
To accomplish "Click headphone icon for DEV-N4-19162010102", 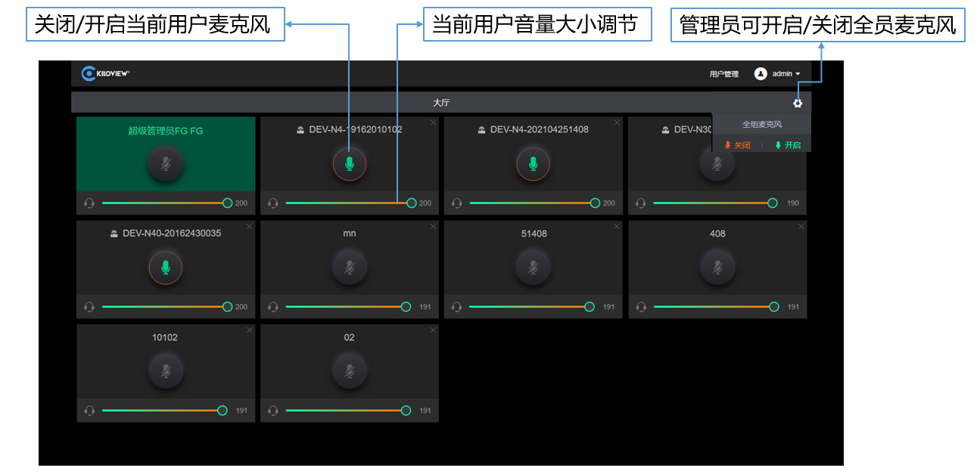I will point(273,203).
